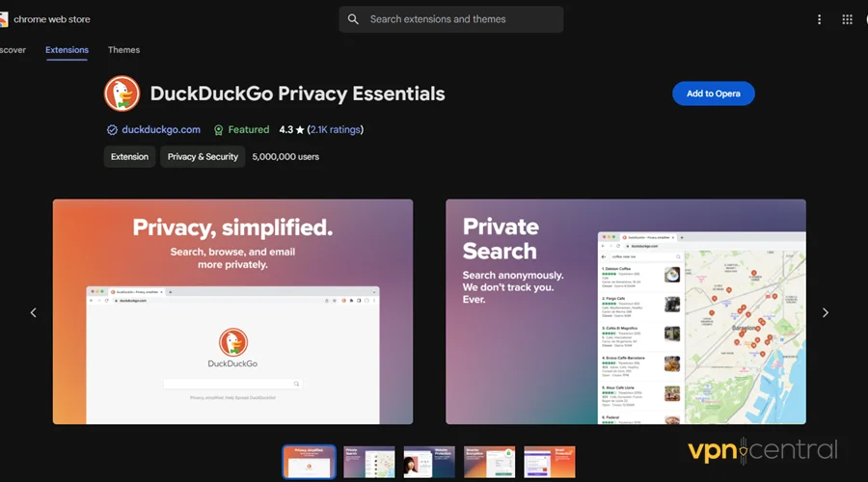Open the Private Search screenshot
Screen dimensions: 868x482
[626, 311]
